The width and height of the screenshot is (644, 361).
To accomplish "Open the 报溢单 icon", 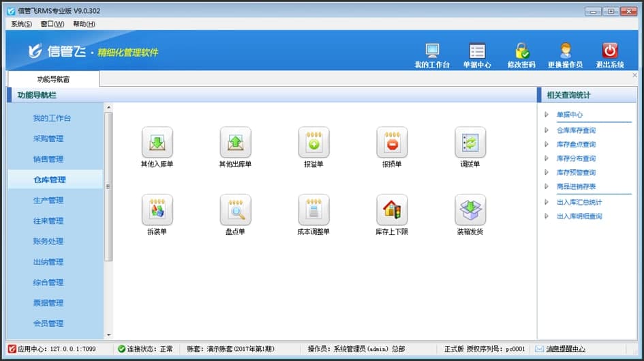I will point(313,142).
